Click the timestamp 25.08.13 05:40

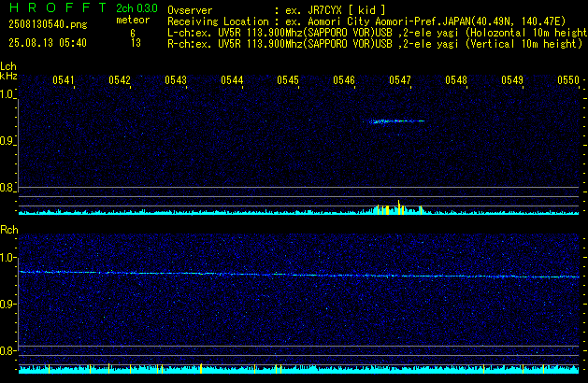pos(48,43)
